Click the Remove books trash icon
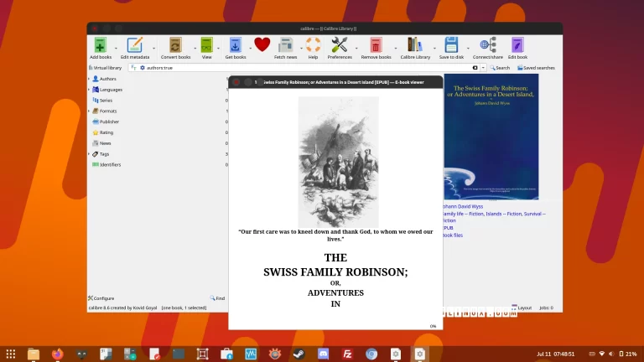 pyautogui.click(x=376, y=45)
